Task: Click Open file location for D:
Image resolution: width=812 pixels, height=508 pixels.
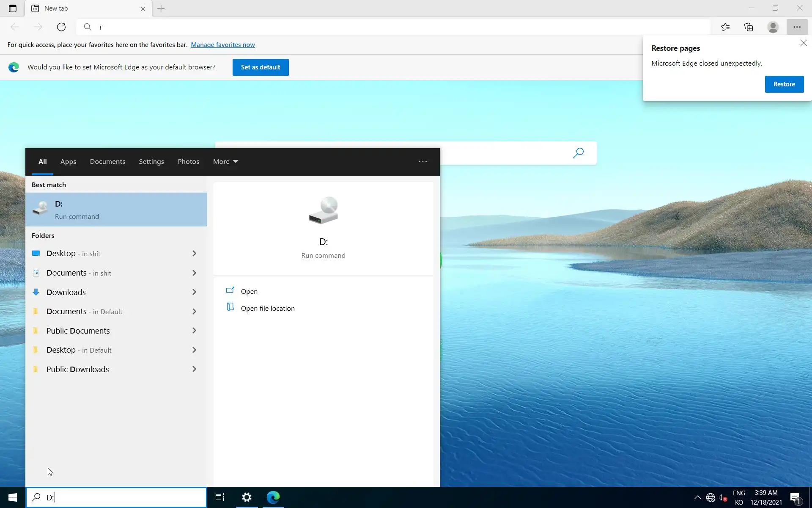Action: [x=267, y=309]
